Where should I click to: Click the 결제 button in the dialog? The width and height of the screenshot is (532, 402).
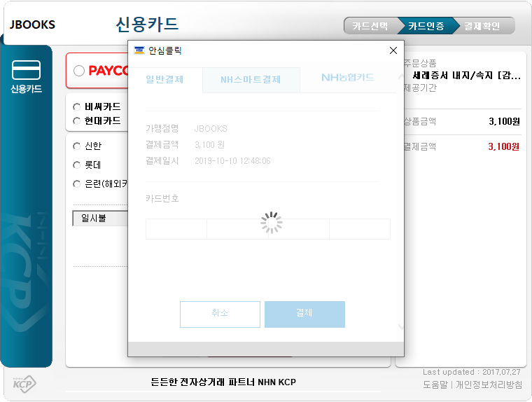click(x=304, y=314)
